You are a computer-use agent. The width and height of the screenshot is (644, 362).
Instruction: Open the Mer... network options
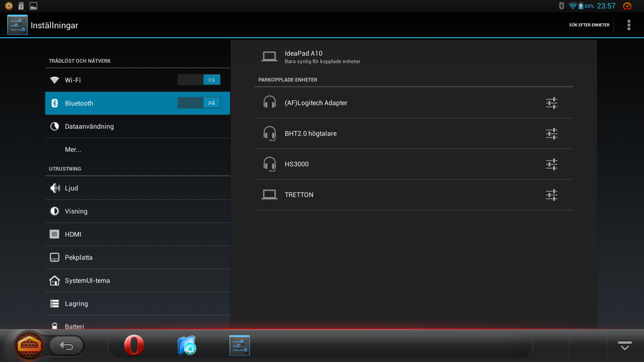[x=137, y=149]
